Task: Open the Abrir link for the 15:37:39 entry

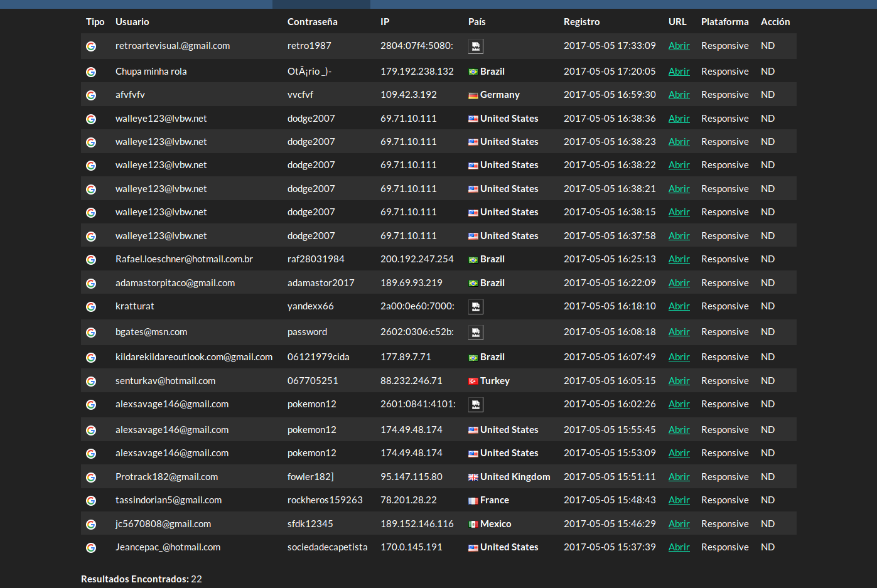Action: click(679, 547)
